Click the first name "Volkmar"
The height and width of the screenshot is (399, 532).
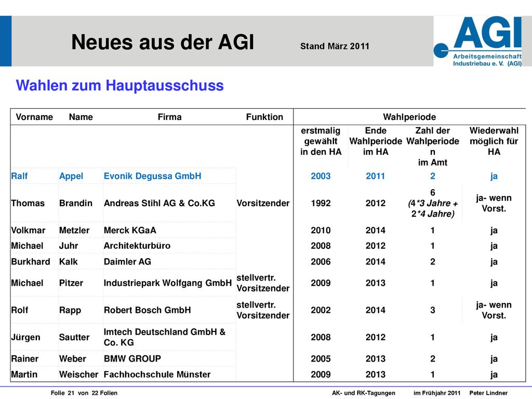[x=28, y=230]
